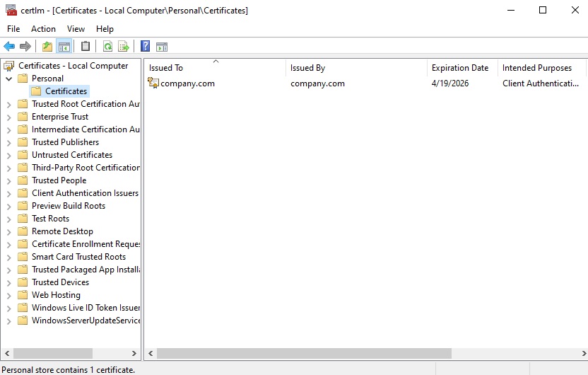Toggle the Show/Hide Action Pane icon
588x375 pixels.
[162, 47]
